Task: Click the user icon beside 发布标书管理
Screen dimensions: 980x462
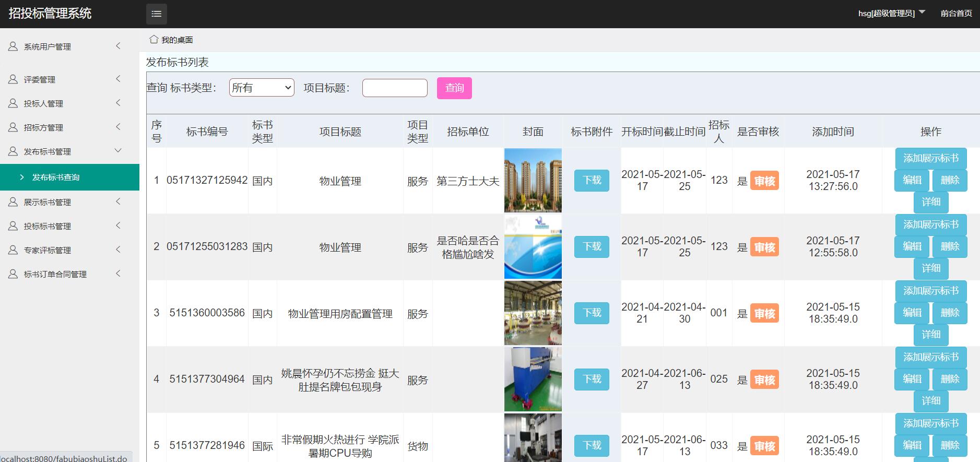Action: coord(13,151)
